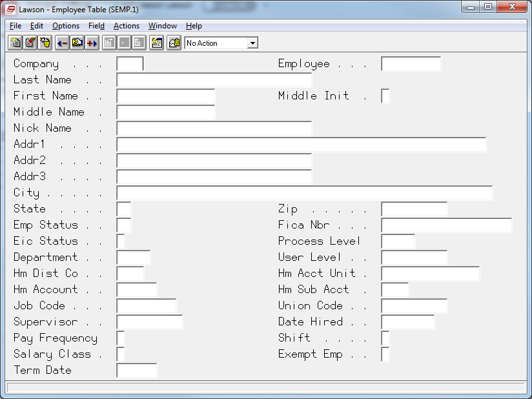Screen dimensions: 532x399
Task: Select the Emp Status field
Action: [124, 225]
